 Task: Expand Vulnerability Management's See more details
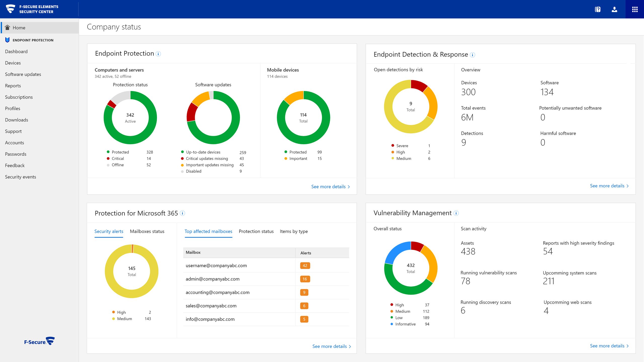click(607, 346)
